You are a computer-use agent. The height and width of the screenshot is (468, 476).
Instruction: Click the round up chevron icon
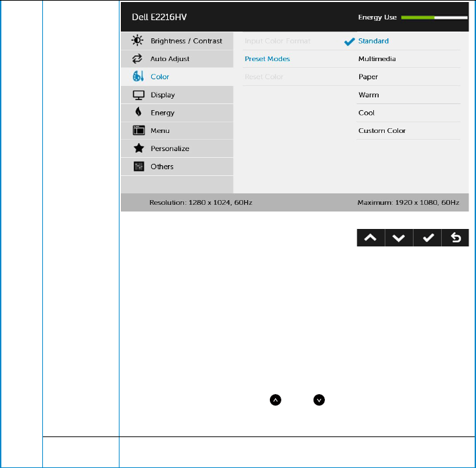[275, 400]
